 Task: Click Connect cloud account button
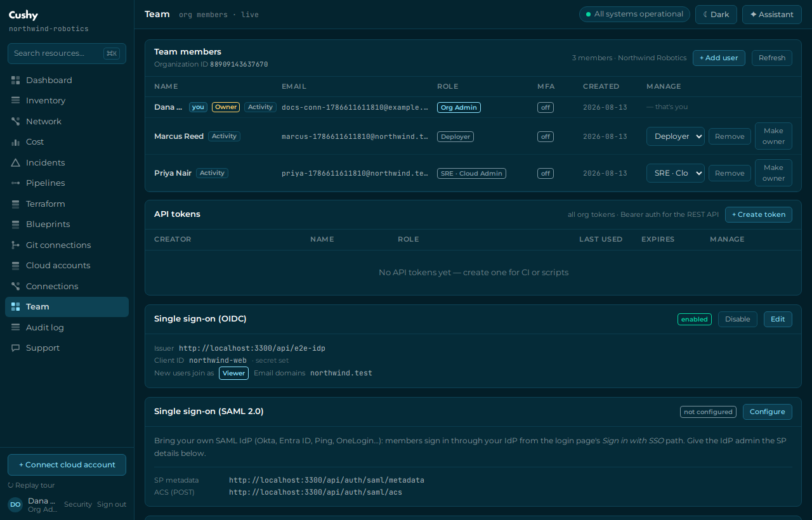(x=67, y=465)
